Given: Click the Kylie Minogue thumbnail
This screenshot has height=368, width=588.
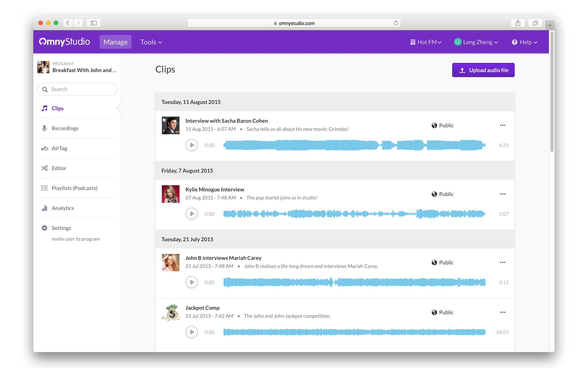Looking at the screenshot, I should point(170,194).
